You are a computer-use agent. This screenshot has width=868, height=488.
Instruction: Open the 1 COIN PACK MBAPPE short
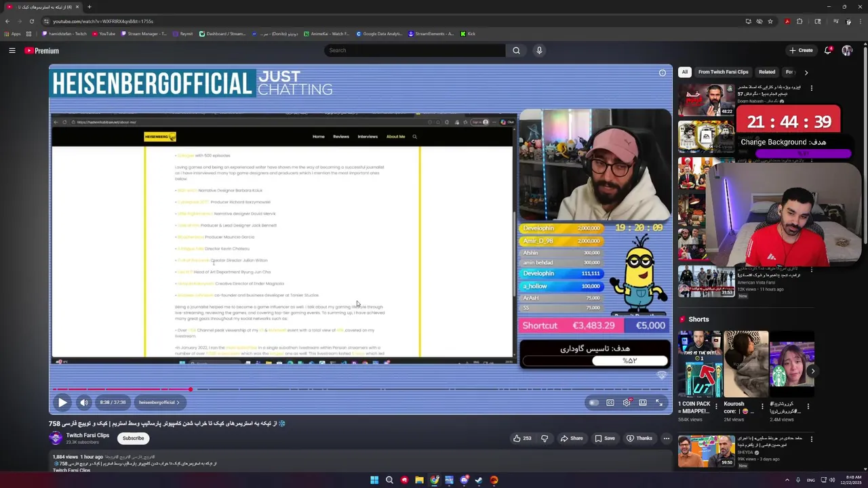tap(700, 364)
